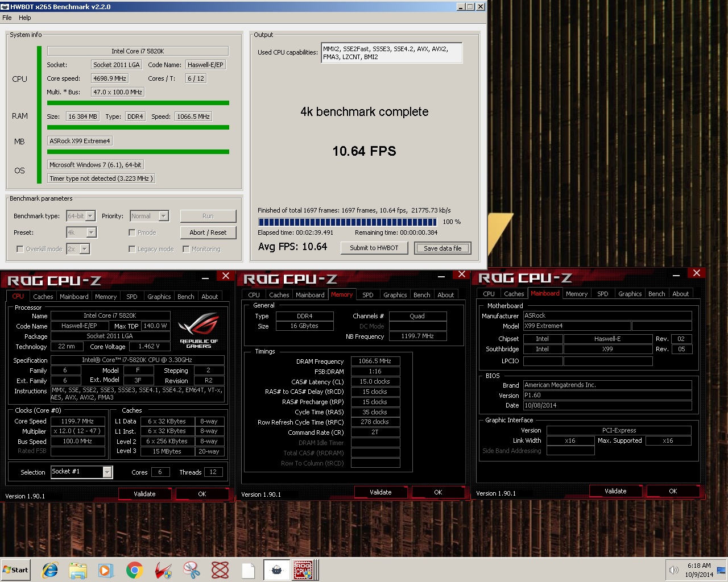The height and width of the screenshot is (582, 728).
Task: Click the Core Voltage 1.462 V value
Action: click(149, 346)
